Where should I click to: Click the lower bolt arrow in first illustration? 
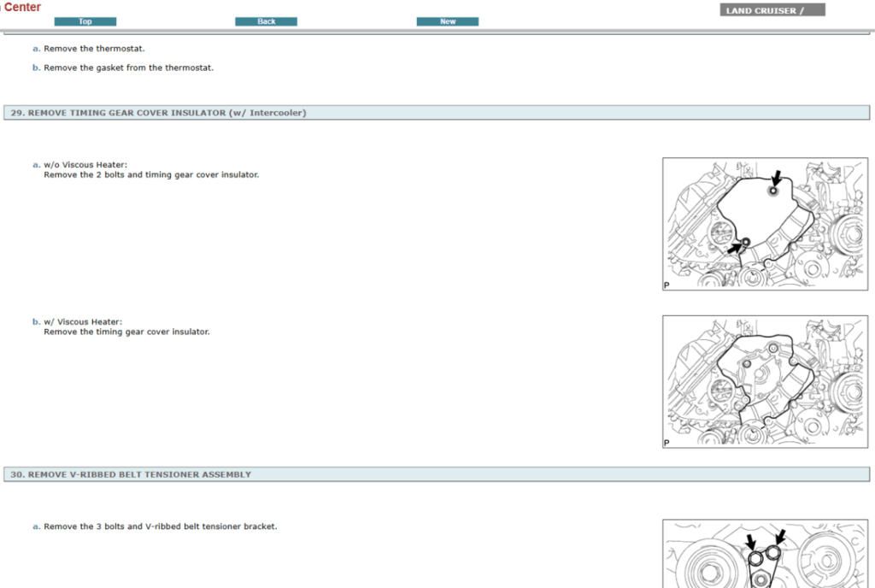click(734, 249)
